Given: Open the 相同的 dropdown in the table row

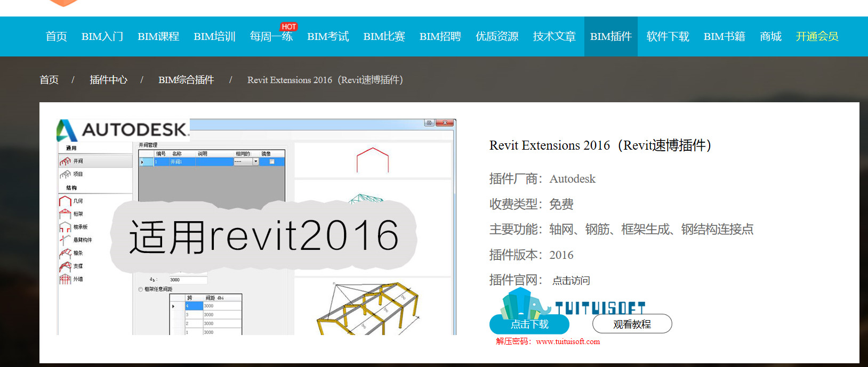Looking at the screenshot, I should pyautogui.click(x=255, y=161).
